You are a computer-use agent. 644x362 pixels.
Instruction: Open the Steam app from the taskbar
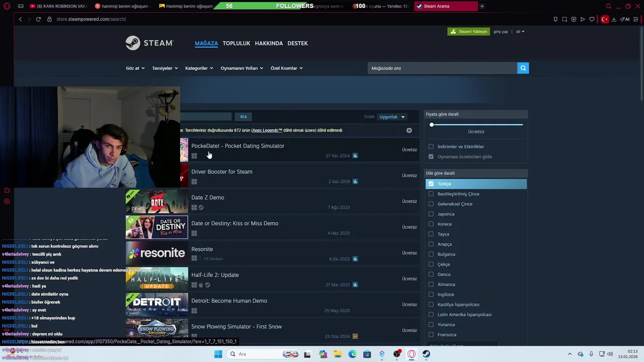point(426,354)
